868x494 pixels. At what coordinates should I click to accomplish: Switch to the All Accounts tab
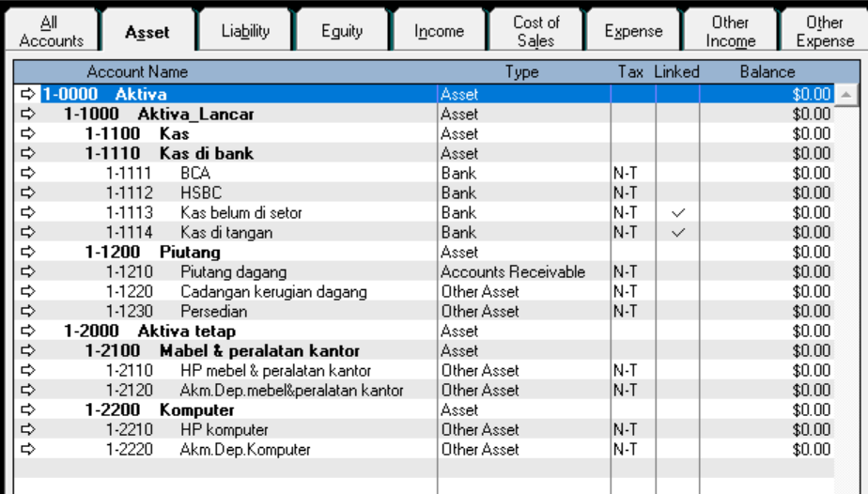click(x=51, y=32)
